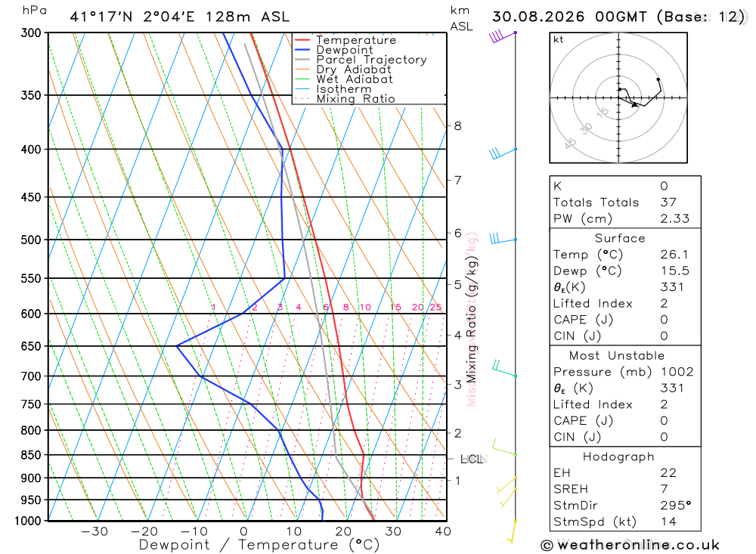Select the Mixing Ratio legend label

coord(356,99)
